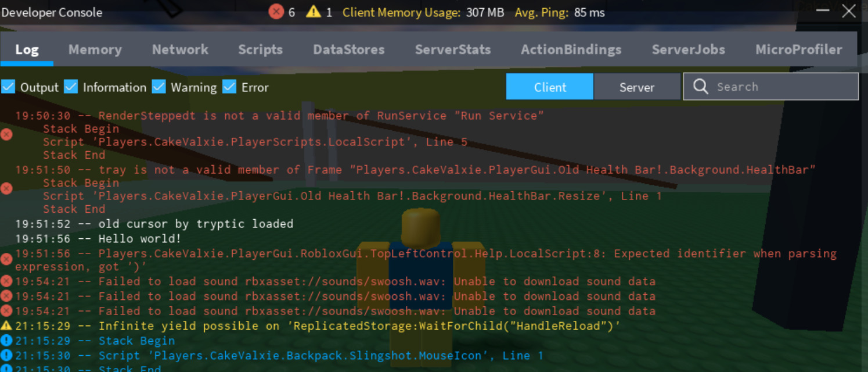Toggle the Warning filter off
Screen dimensions: 868x372
(159, 86)
